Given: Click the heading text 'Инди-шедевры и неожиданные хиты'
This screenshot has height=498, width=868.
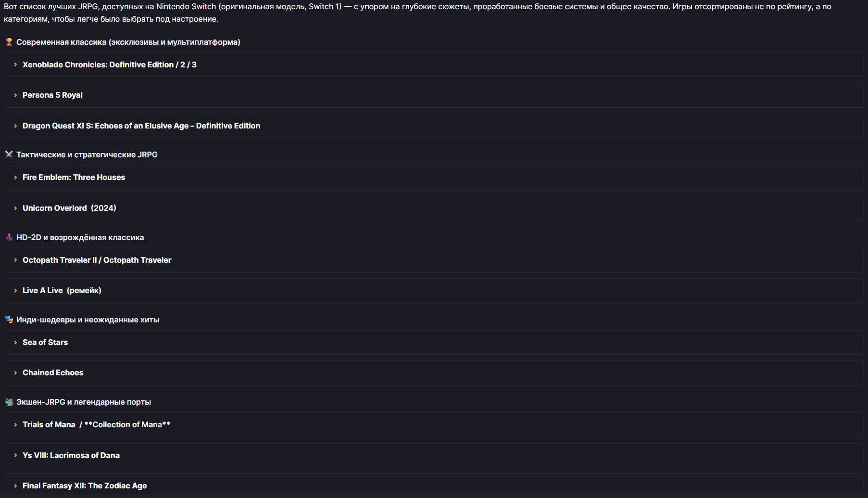Looking at the screenshot, I should 88,319.
